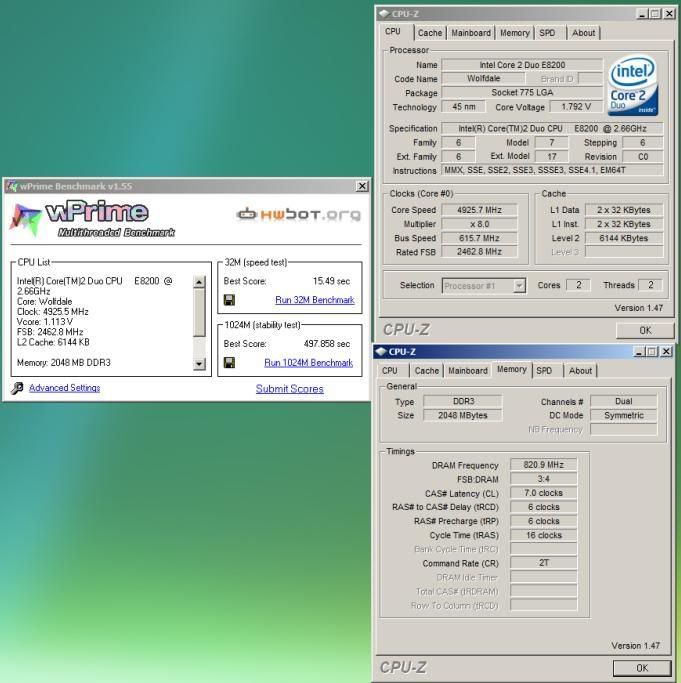This screenshot has height=683, width=681.
Task: Open Mainboard tab in lower CPU-Z window
Action: pos(468,371)
